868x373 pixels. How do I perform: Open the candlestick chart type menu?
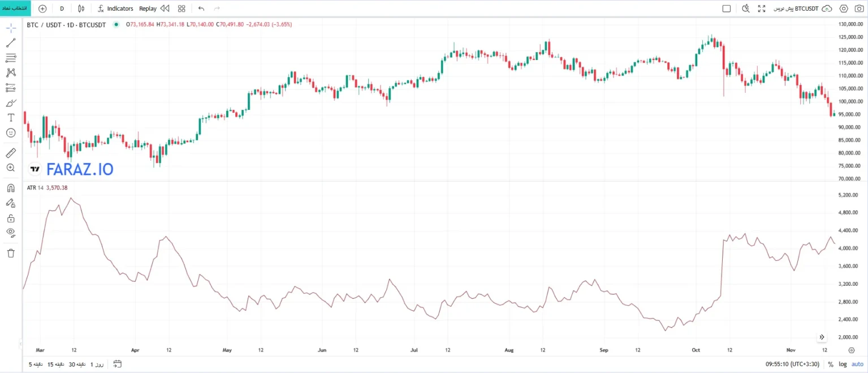point(81,8)
